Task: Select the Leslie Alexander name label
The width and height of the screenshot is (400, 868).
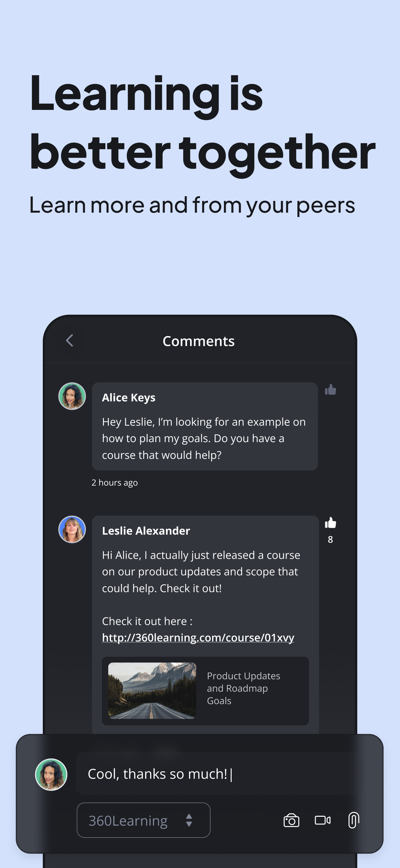Action: (x=146, y=531)
